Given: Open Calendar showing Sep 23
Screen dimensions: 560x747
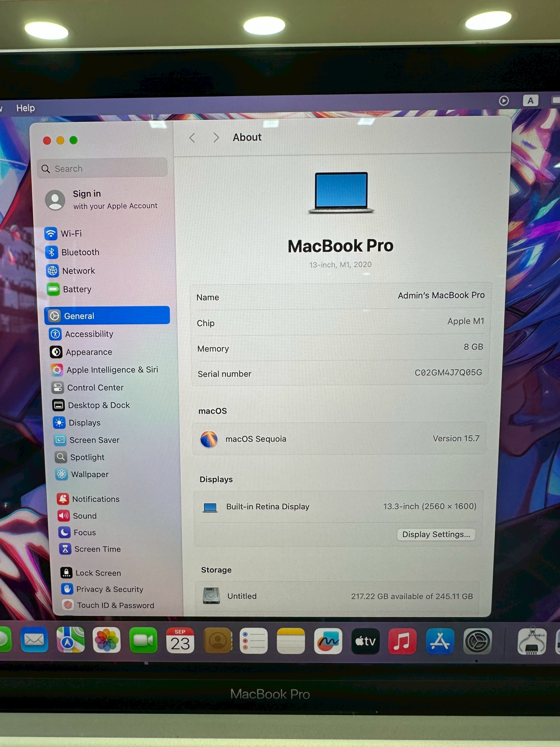Looking at the screenshot, I should click(x=180, y=640).
